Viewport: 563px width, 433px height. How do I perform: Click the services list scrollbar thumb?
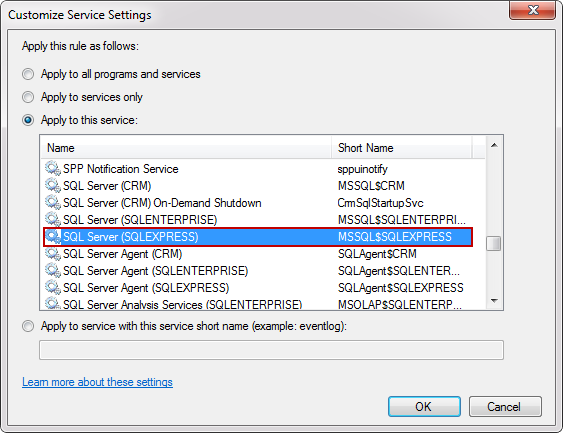tap(494, 243)
